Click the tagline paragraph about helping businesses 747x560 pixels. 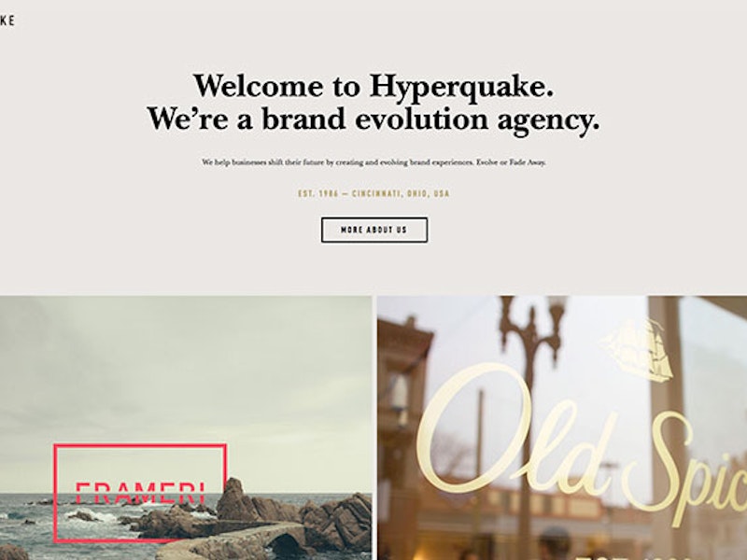(374, 162)
